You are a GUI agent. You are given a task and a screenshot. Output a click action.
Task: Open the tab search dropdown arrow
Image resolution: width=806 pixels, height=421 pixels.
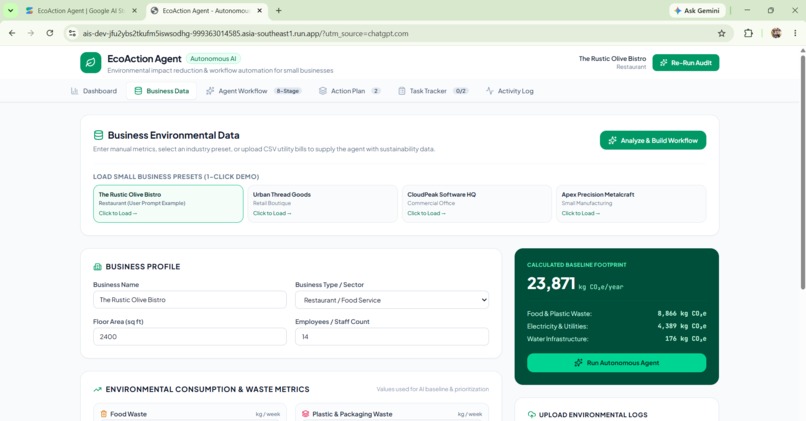pos(10,10)
